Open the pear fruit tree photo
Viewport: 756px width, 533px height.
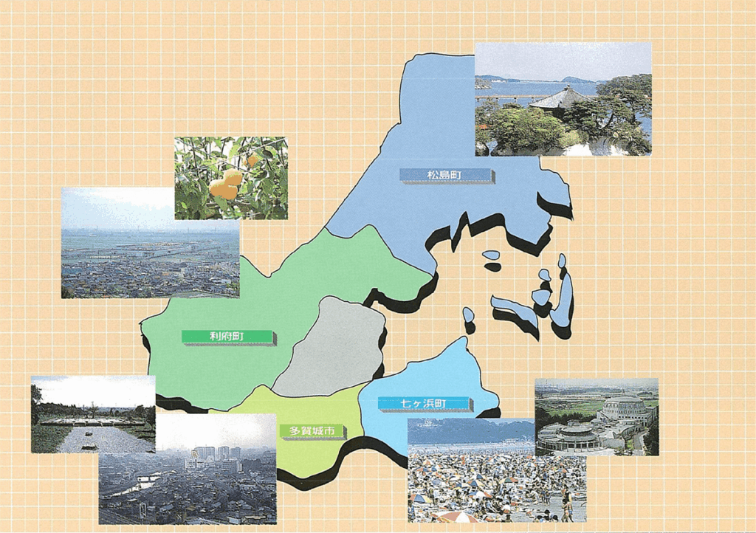click(x=230, y=178)
